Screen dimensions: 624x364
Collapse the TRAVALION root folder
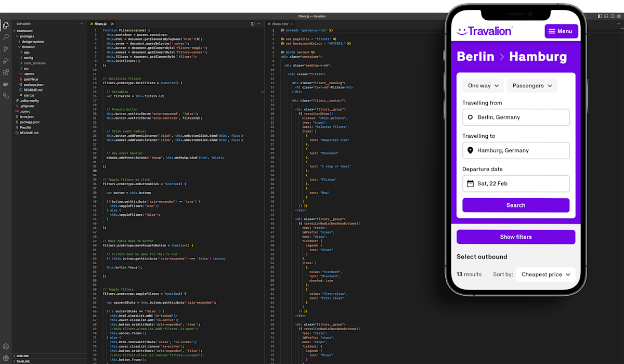(x=24, y=31)
